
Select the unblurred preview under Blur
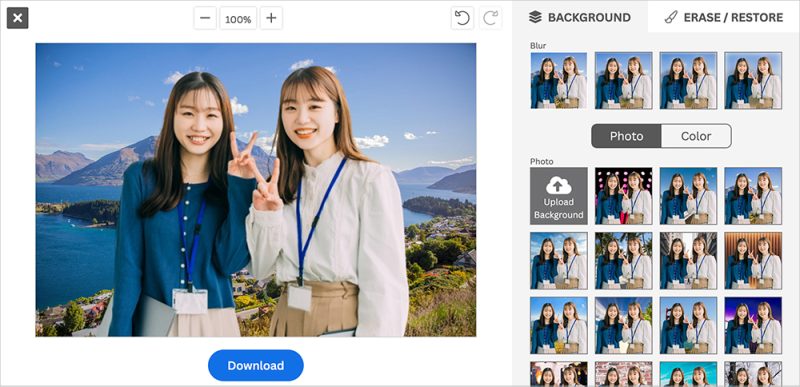(x=559, y=80)
